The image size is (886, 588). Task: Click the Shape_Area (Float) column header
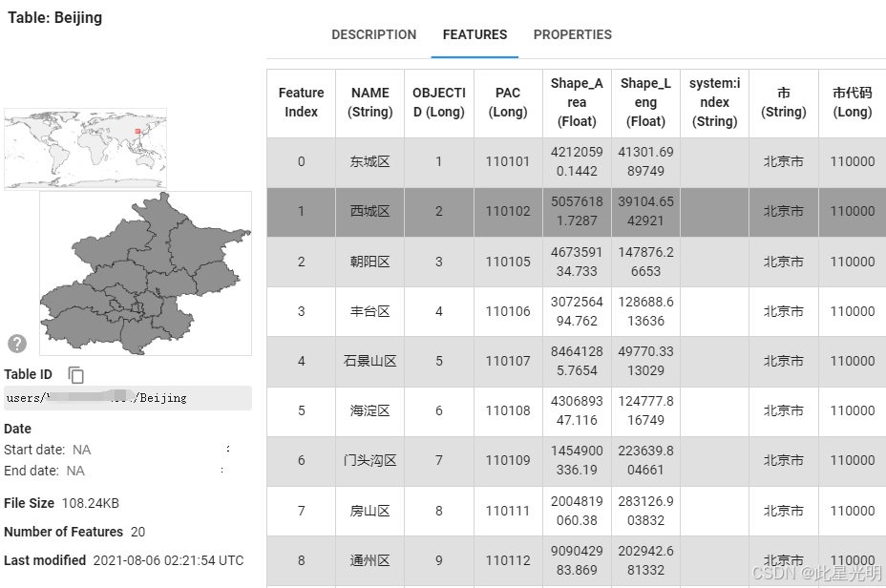(577, 103)
